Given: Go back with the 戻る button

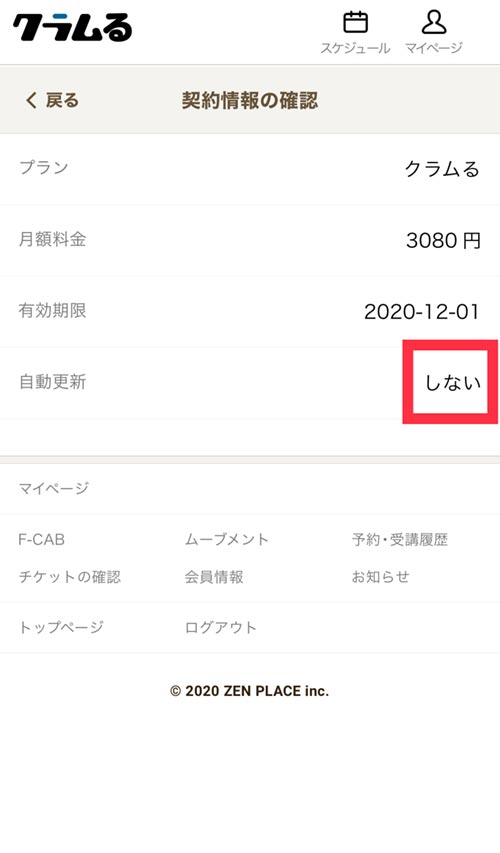Looking at the screenshot, I should click(x=52, y=100).
